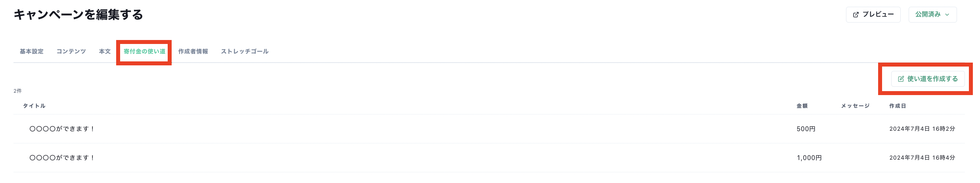The image size is (980, 183).
Task: Click the タイトル column header
Action: coord(34,106)
